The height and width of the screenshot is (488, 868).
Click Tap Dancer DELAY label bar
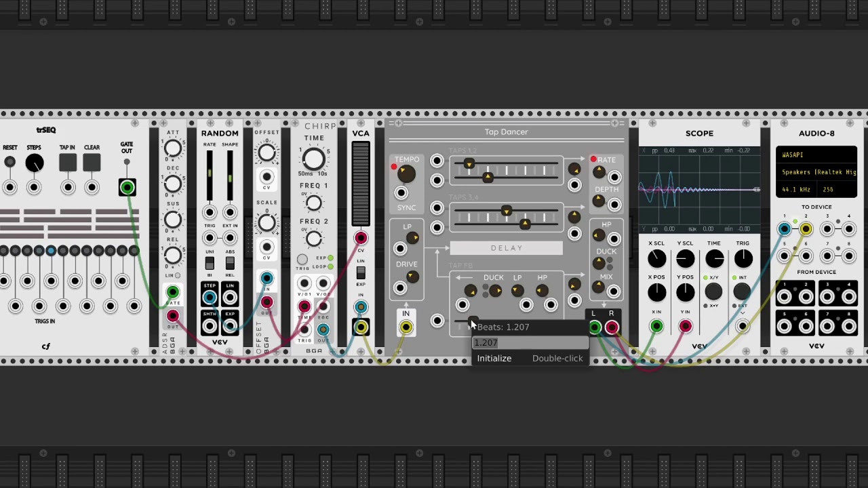507,248
